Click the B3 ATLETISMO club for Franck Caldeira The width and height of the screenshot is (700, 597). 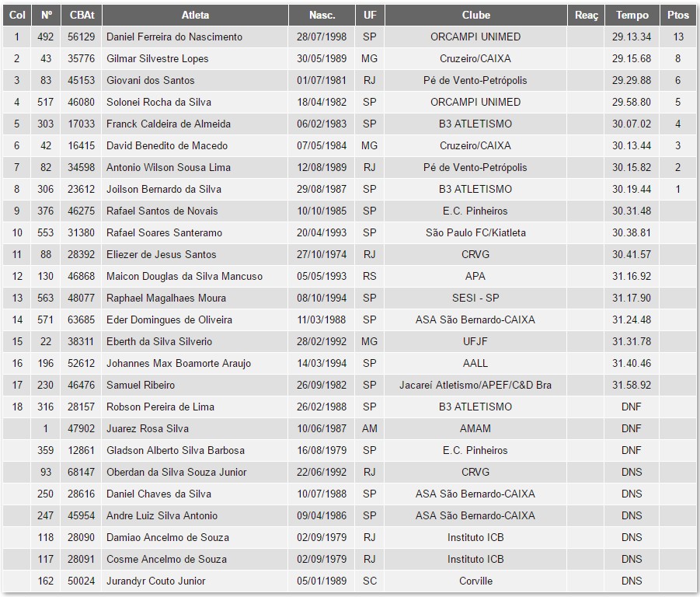[x=475, y=124]
